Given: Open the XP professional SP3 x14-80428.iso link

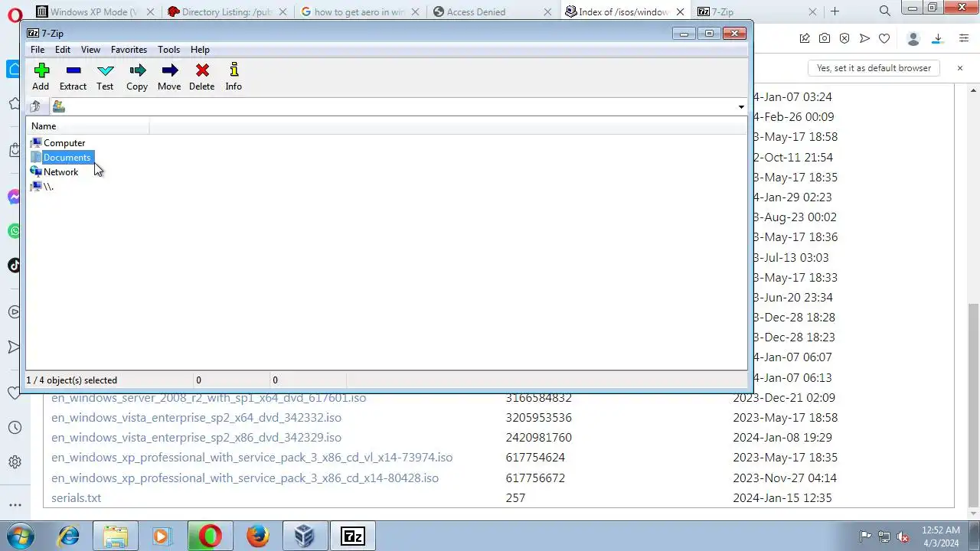Looking at the screenshot, I should coord(245,478).
